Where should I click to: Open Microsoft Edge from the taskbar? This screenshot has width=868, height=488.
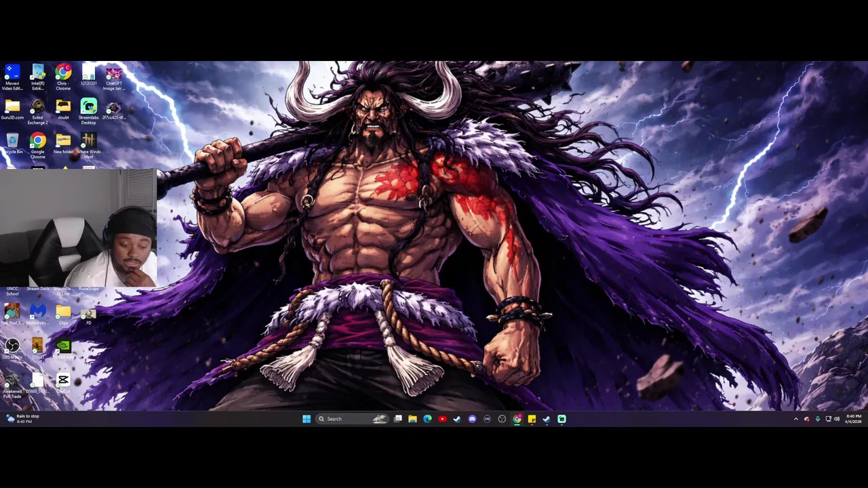click(x=427, y=419)
